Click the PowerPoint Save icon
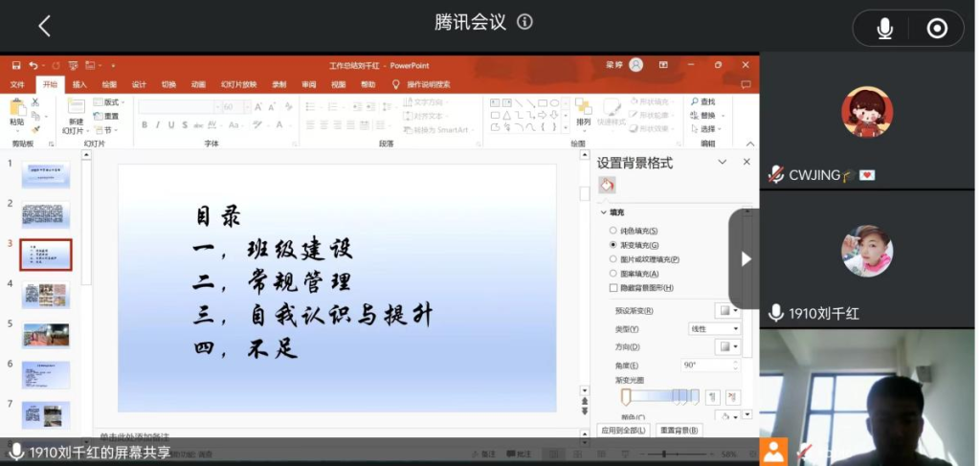Screen dimensions: 980x466 pyautogui.click(x=16, y=65)
